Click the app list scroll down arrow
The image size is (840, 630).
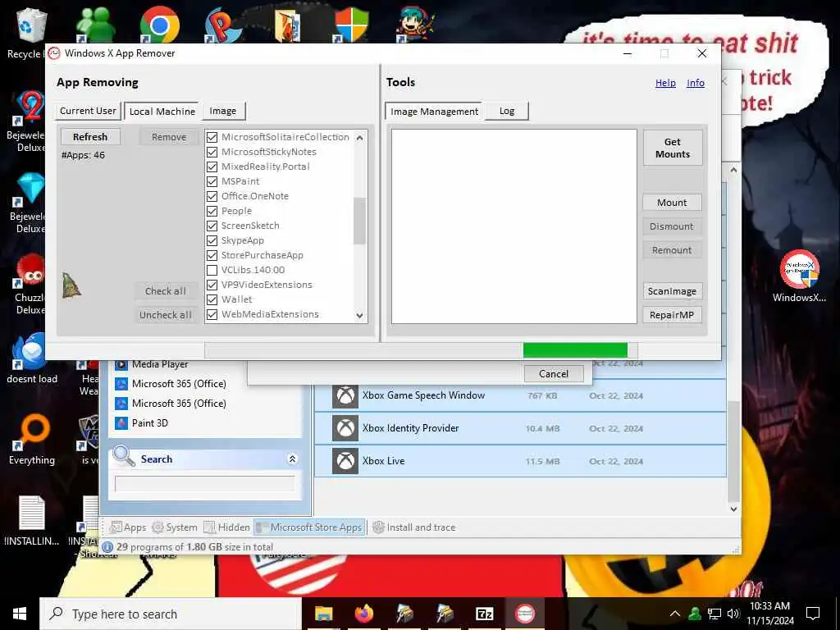point(359,316)
